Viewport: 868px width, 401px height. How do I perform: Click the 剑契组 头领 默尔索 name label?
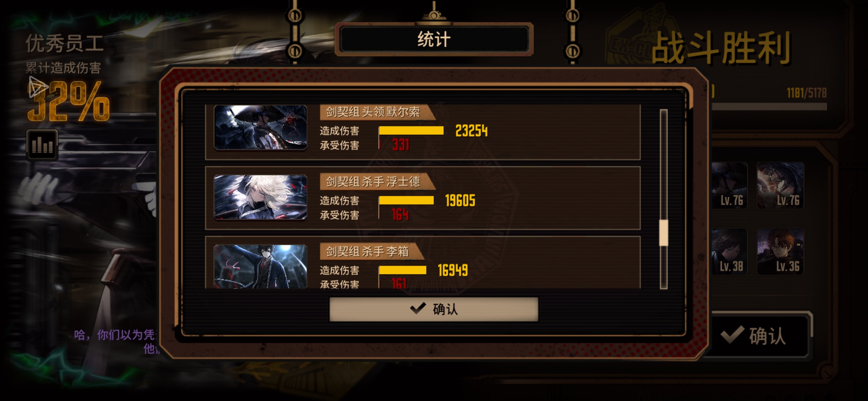click(373, 112)
